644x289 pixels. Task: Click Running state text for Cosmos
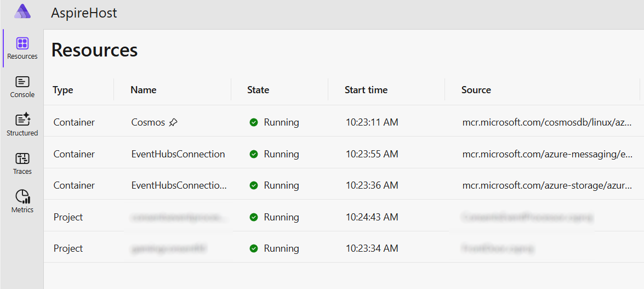tap(281, 122)
